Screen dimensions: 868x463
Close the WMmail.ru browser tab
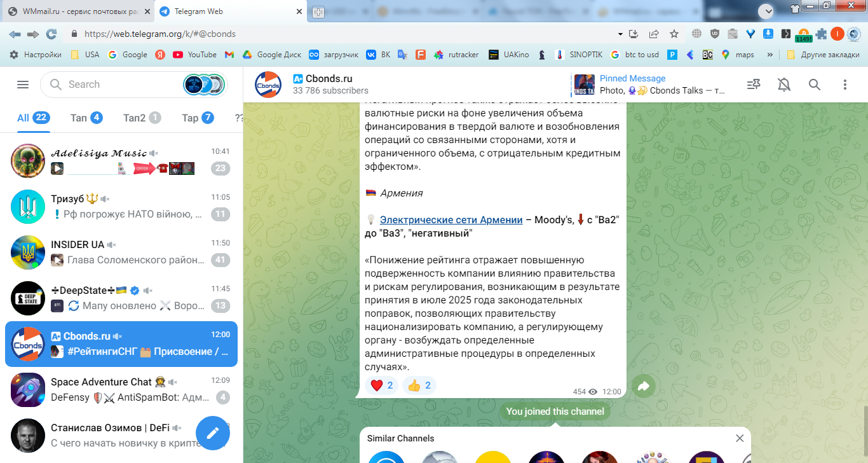(147, 12)
